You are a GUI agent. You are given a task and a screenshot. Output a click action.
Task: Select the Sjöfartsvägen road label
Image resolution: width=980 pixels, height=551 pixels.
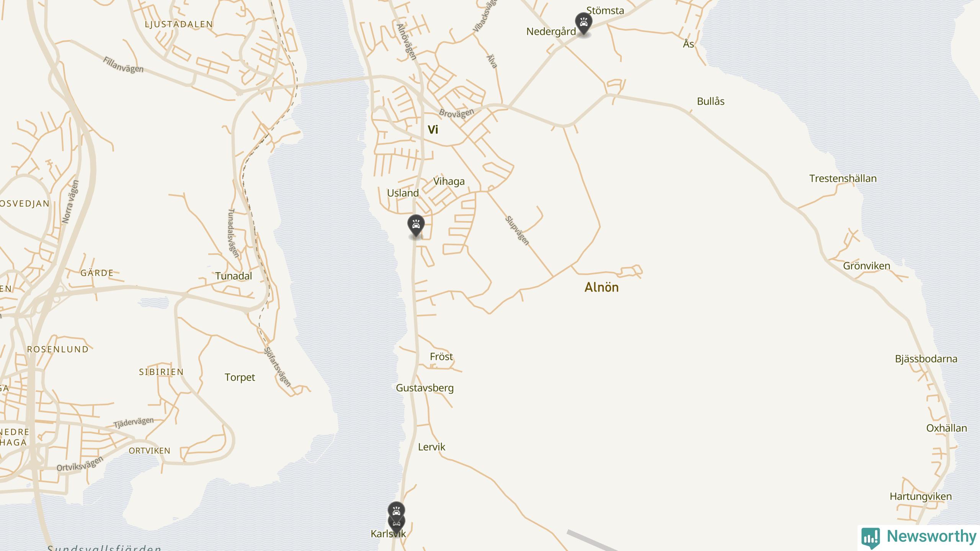point(278,367)
